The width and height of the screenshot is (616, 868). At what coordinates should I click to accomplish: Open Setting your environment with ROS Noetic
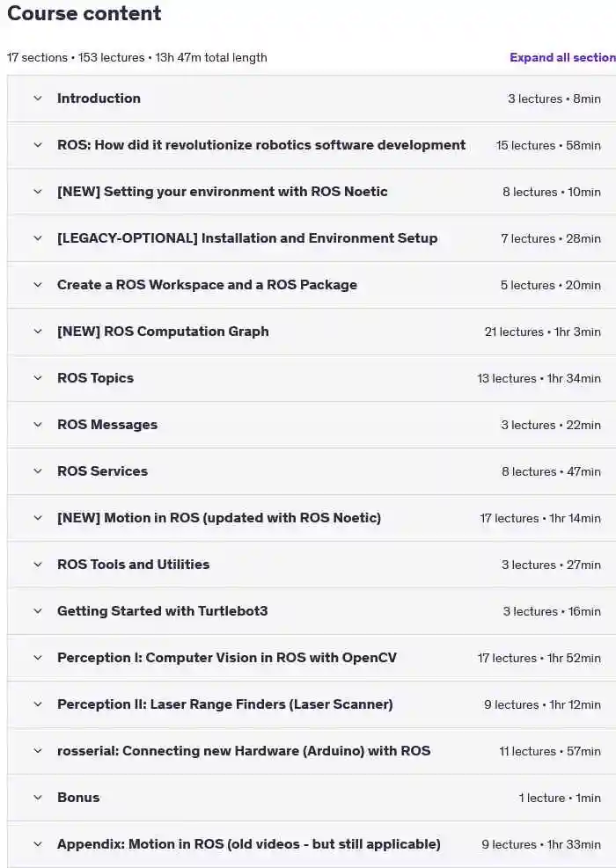pos(222,192)
